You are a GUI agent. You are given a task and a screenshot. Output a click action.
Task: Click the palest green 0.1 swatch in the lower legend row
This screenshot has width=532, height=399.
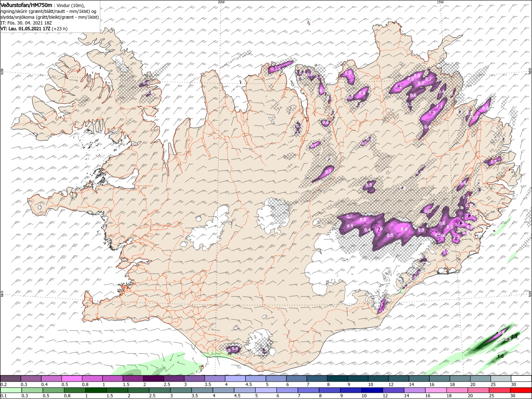tap(10, 390)
